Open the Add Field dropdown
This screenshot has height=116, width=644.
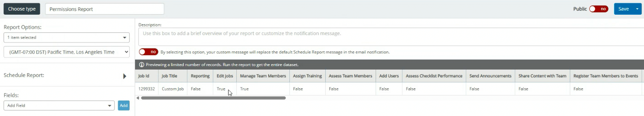[x=59, y=106]
